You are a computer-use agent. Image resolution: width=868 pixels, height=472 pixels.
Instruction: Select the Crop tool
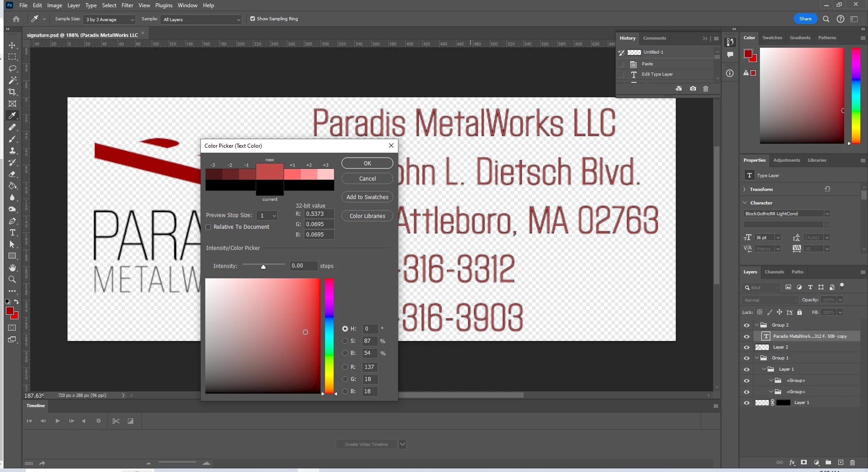point(12,92)
